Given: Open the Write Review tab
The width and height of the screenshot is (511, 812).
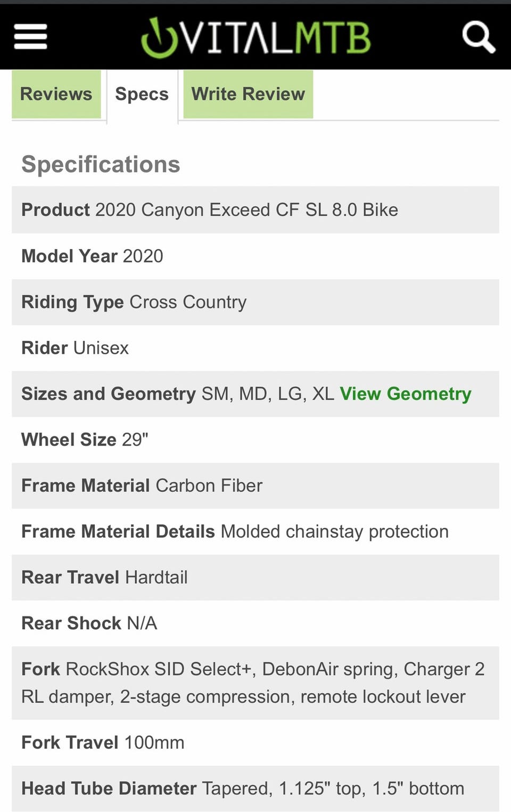Looking at the screenshot, I should [x=248, y=94].
